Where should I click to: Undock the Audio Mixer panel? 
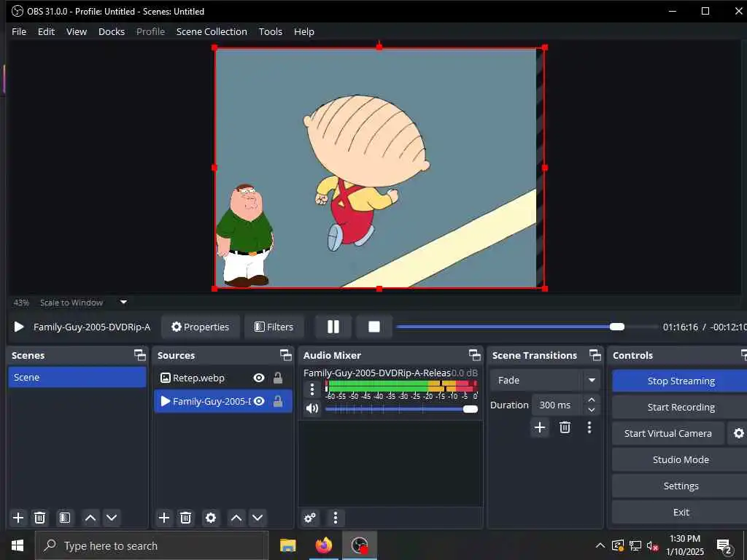[474, 355]
